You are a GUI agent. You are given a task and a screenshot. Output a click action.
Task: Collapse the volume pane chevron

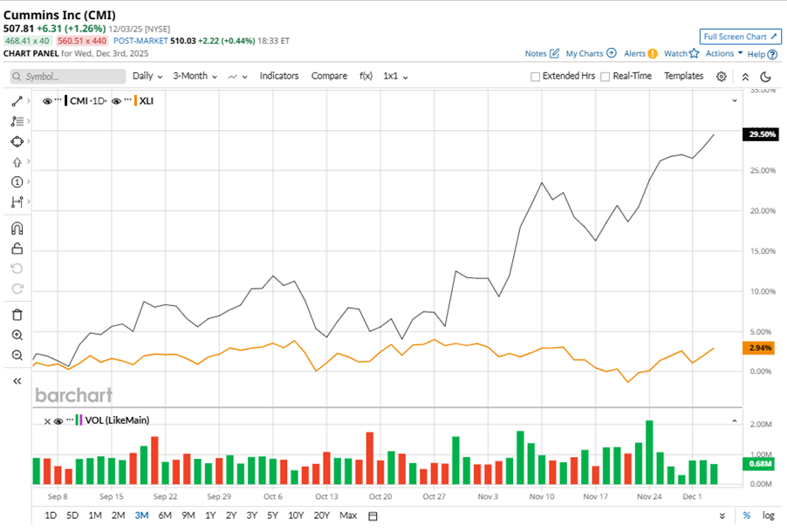[x=735, y=421]
